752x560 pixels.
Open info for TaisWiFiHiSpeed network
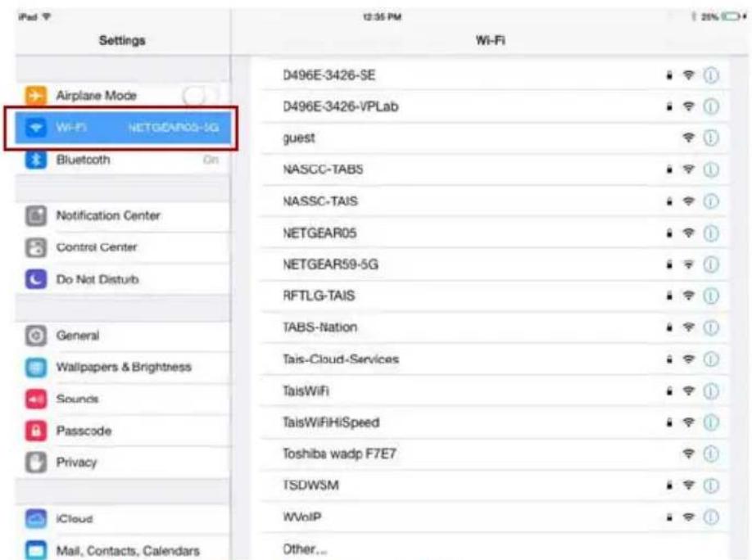pos(711,422)
